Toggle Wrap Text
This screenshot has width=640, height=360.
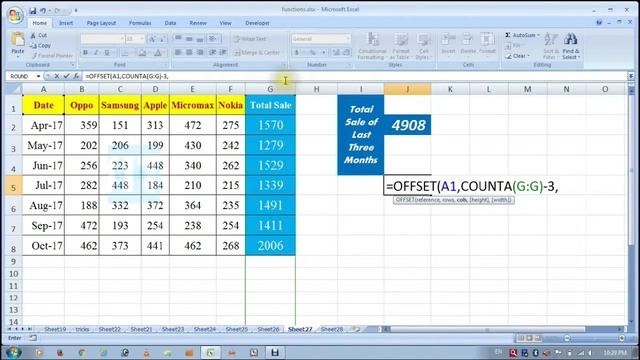250,39
